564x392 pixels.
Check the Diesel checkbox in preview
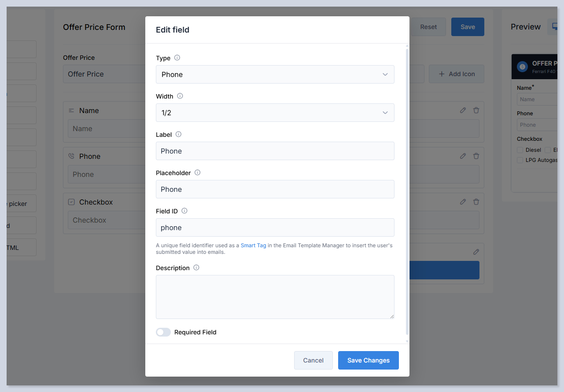click(520, 150)
